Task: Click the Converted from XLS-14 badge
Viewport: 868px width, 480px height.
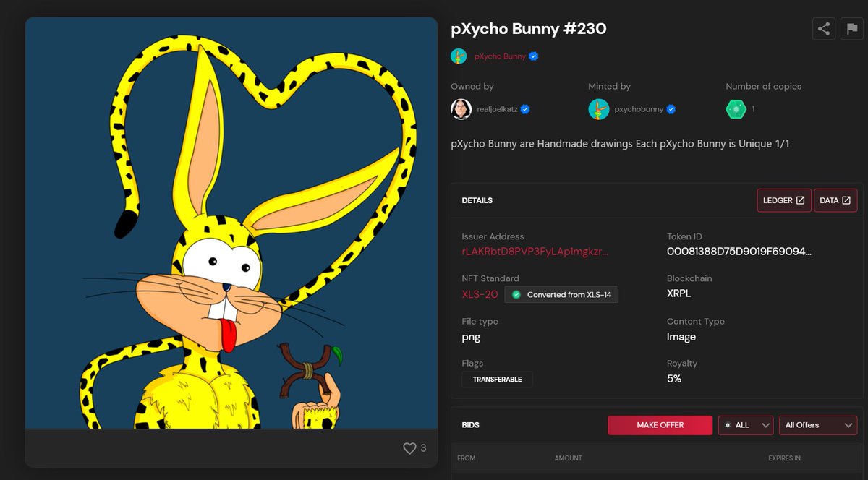Action: click(561, 294)
